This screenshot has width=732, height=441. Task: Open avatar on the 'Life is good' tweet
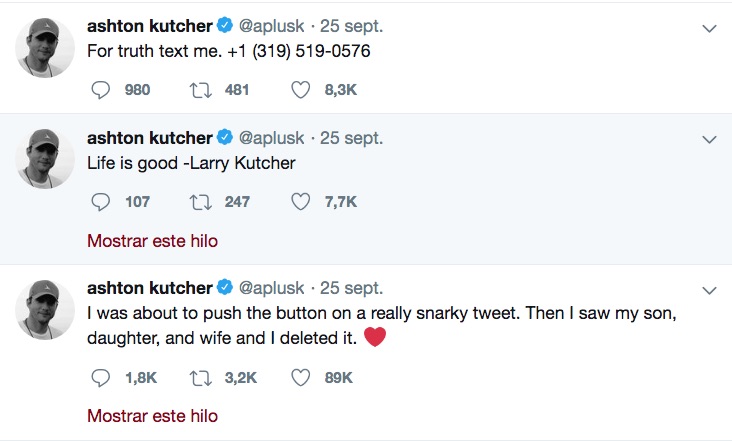coord(46,158)
